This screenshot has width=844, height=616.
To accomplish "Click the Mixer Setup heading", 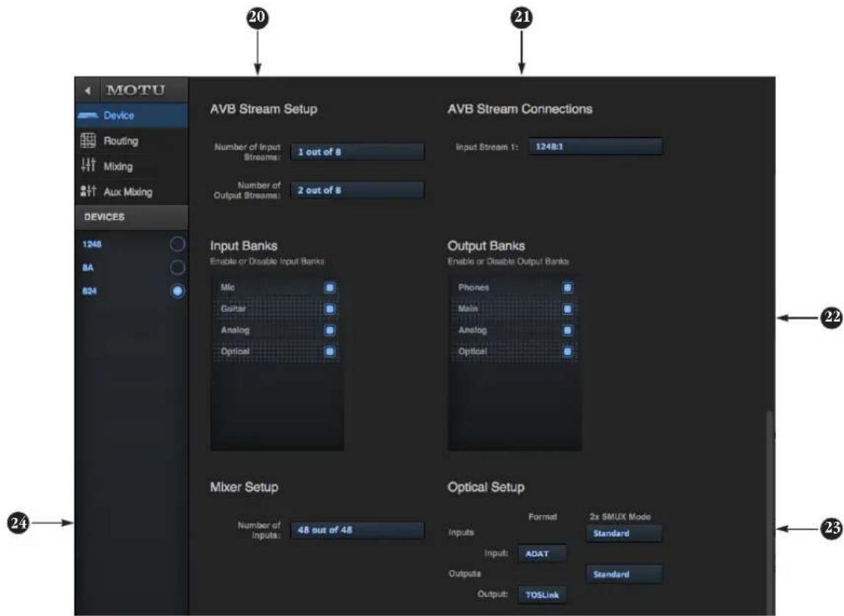I will tap(244, 487).
